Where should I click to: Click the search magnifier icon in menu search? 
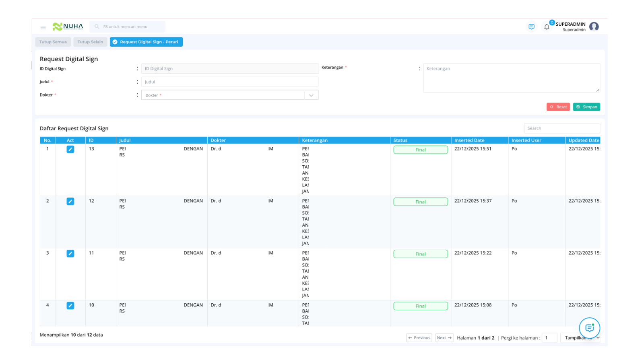(x=97, y=27)
